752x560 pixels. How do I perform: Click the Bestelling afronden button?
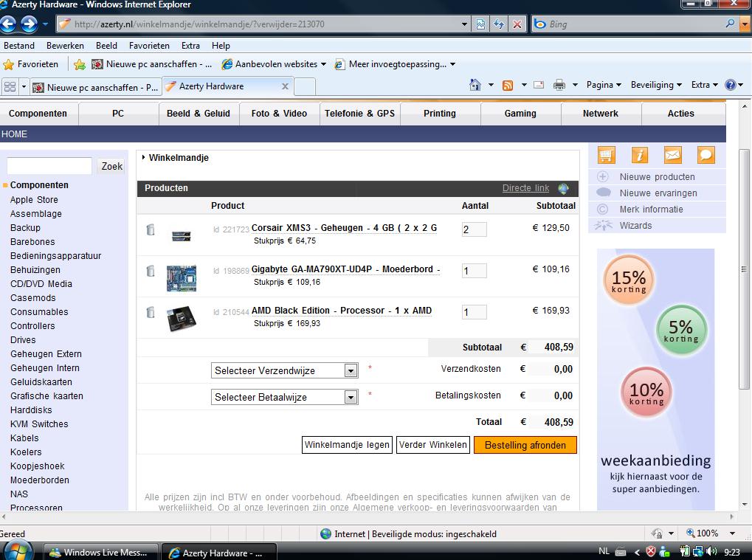pyautogui.click(x=525, y=445)
